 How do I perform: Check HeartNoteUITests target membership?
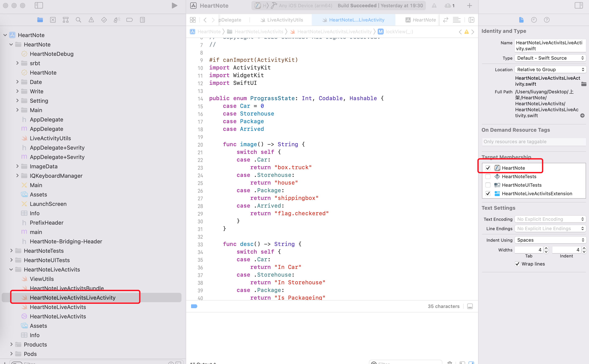pyautogui.click(x=488, y=185)
